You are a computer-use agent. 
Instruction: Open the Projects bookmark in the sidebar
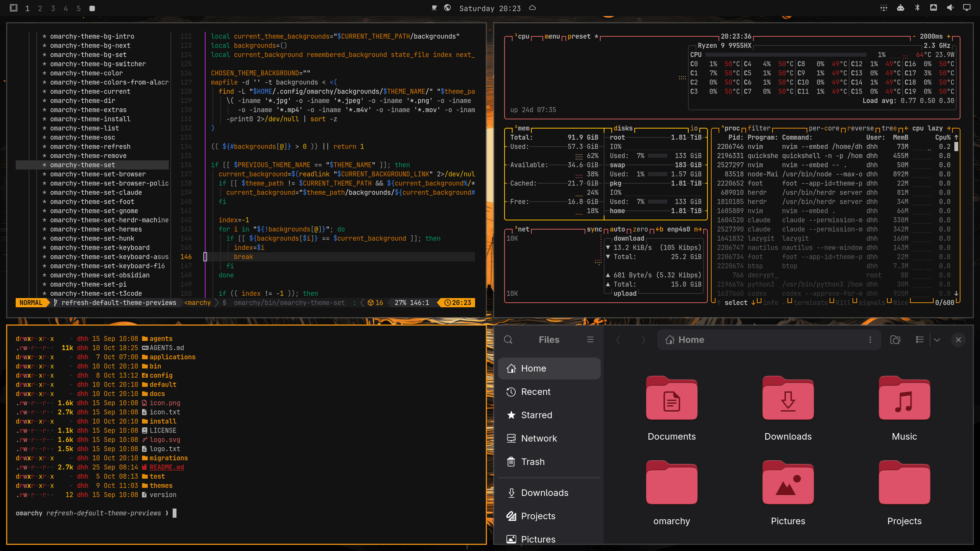tap(549, 516)
